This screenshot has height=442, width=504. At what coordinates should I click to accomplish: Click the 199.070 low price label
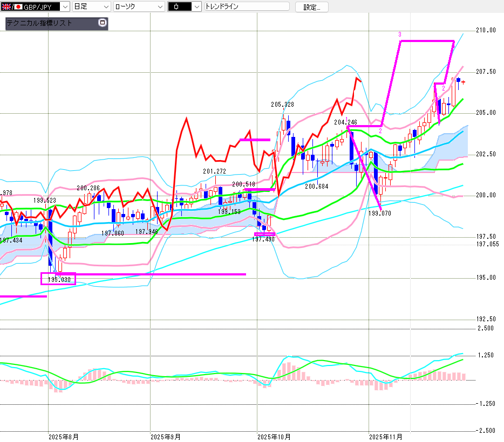(379, 213)
